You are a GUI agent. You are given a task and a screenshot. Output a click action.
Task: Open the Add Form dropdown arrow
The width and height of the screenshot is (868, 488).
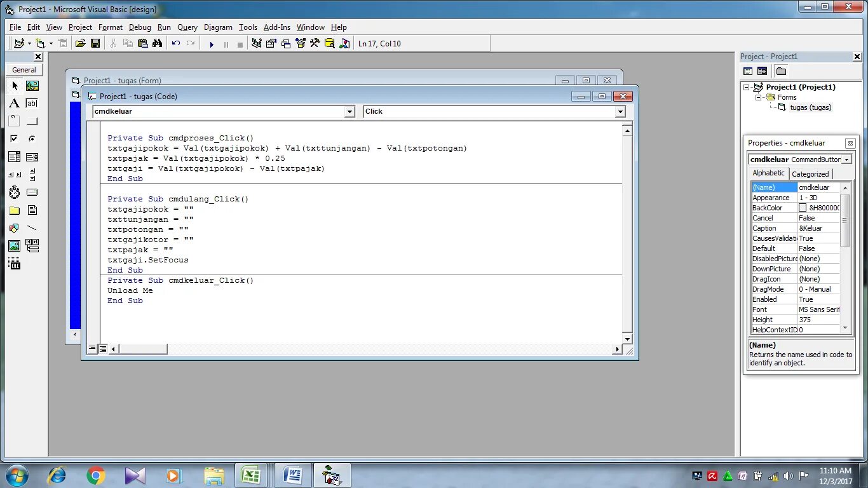[x=51, y=44]
